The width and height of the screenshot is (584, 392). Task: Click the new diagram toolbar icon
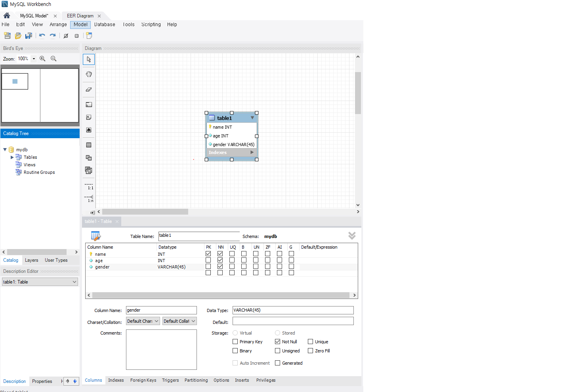89,36
